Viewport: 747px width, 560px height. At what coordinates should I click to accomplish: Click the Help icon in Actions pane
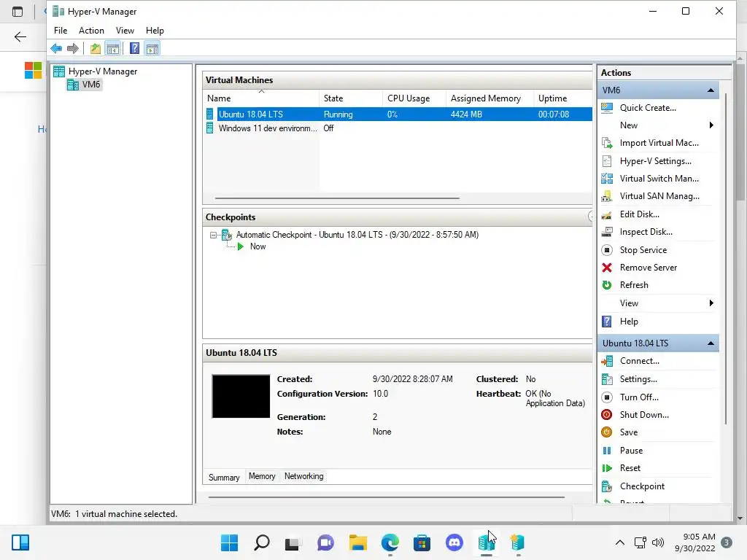(x=607, y=322)
